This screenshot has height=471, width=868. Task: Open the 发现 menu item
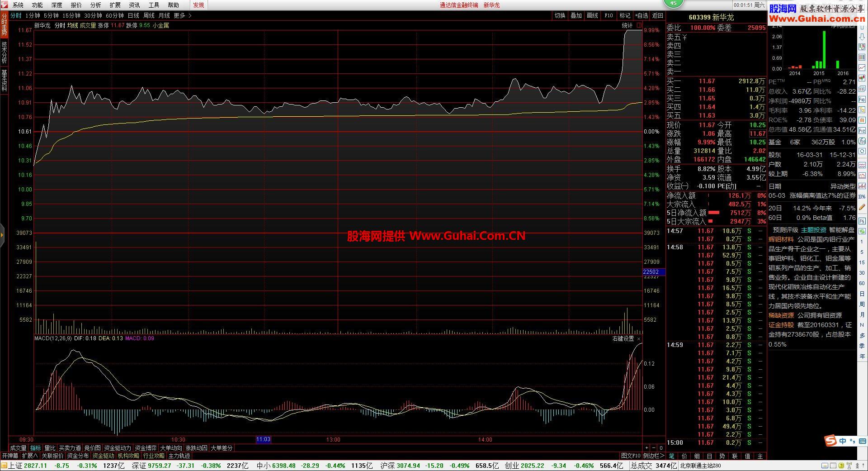coord(198,5)
